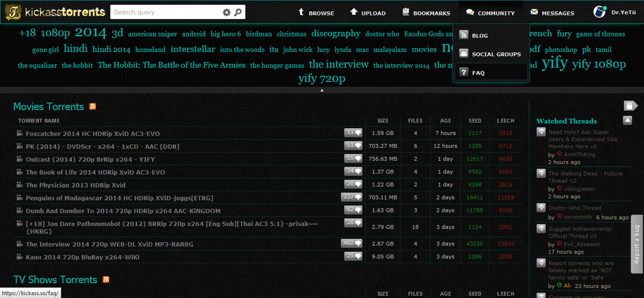The height and width of the screenshot is (298, 644).
Task: Click Report a bug side tab
Action: (636, 244)
